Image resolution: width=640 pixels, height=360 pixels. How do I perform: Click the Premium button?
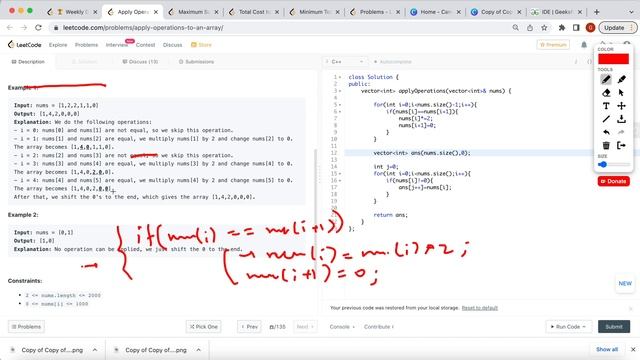[x=553, y=44]
